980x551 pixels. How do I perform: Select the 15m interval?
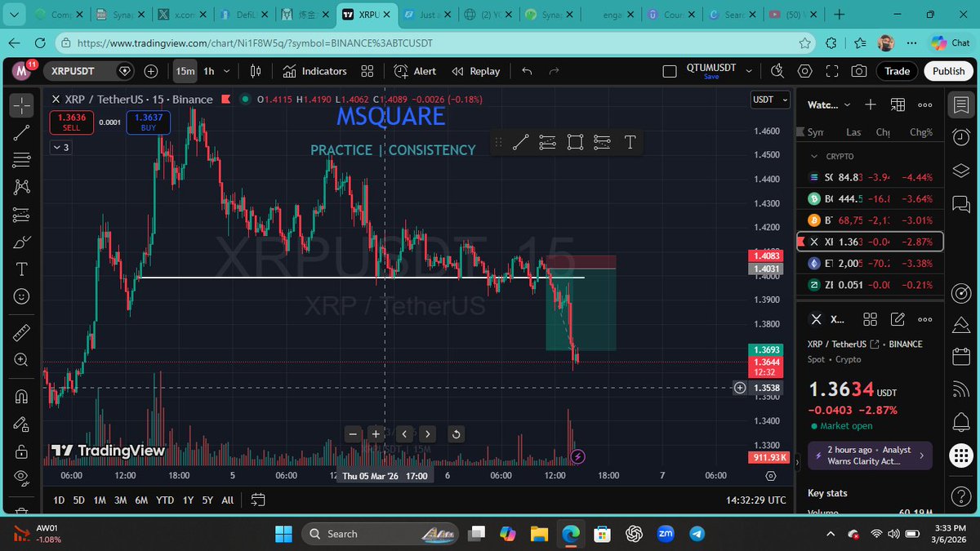point(185,71)
